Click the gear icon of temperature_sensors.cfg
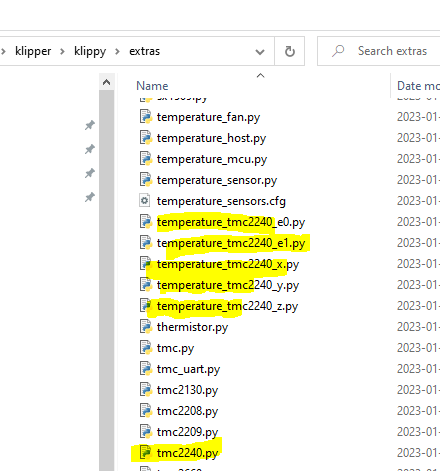This screenshot has height=471, width=440. tap(145, 201)
